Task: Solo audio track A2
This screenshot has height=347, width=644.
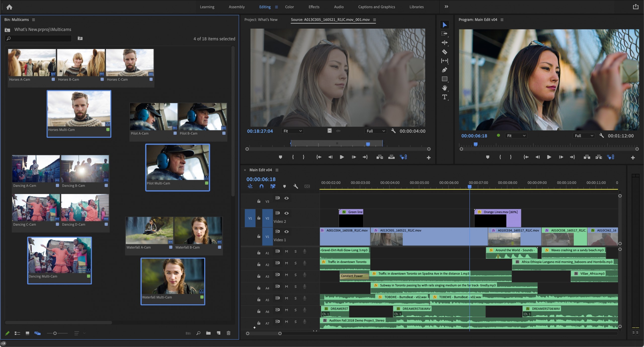Action: [296, 263]
